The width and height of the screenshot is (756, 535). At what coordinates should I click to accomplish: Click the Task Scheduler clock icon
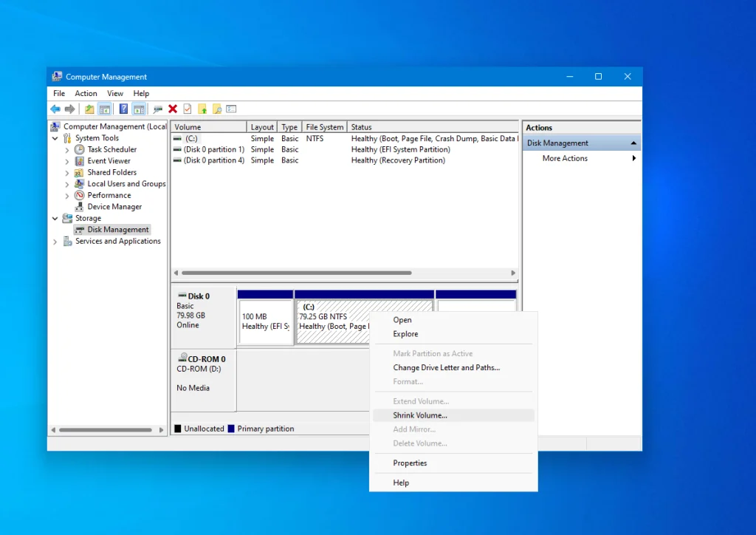[x=80, y=149]
